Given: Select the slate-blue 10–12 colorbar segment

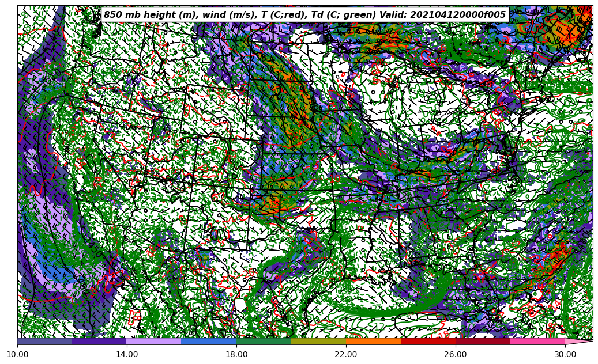Looking at the screenshot, I should pyautogui.click(x=44, y=341).
